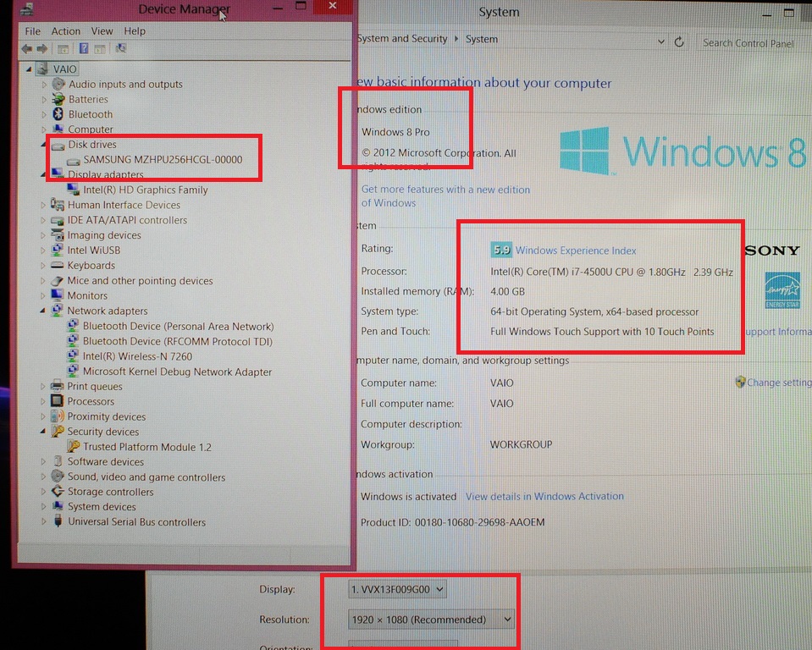Screen dimensions: 812x650
Task: Click the Monitors category icon
Action: [x=57, y=295]
